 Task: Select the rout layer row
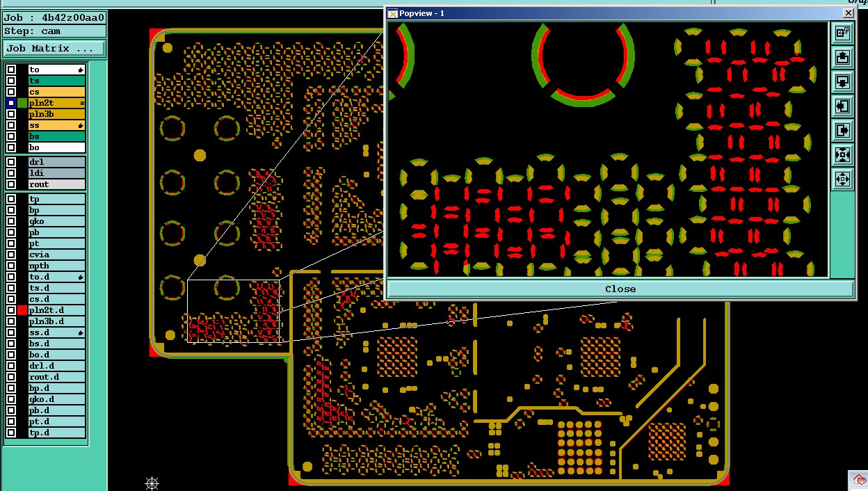tap(56, 184)
